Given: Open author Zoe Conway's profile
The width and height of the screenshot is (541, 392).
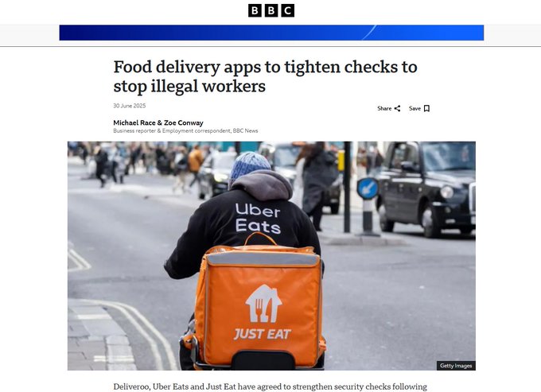Looking at the screenshot, I should click(x=184, y=122).
